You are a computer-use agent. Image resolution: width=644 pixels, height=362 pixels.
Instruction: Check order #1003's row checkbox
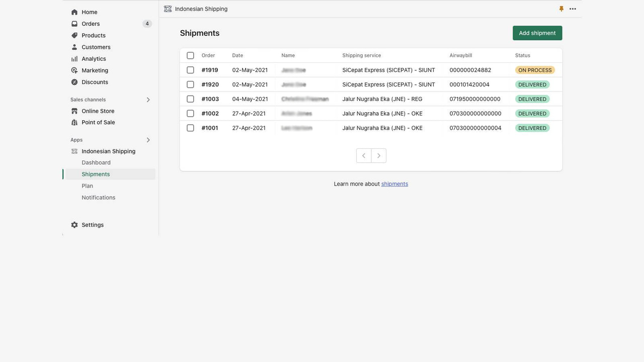click(190, 99)
